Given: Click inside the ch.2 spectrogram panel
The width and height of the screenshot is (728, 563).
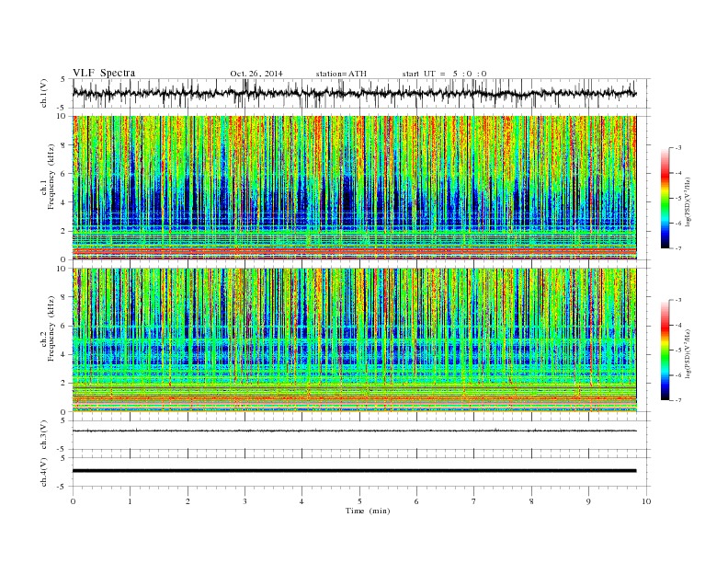Looking at the screenshot, I should [x=355, y=340].
